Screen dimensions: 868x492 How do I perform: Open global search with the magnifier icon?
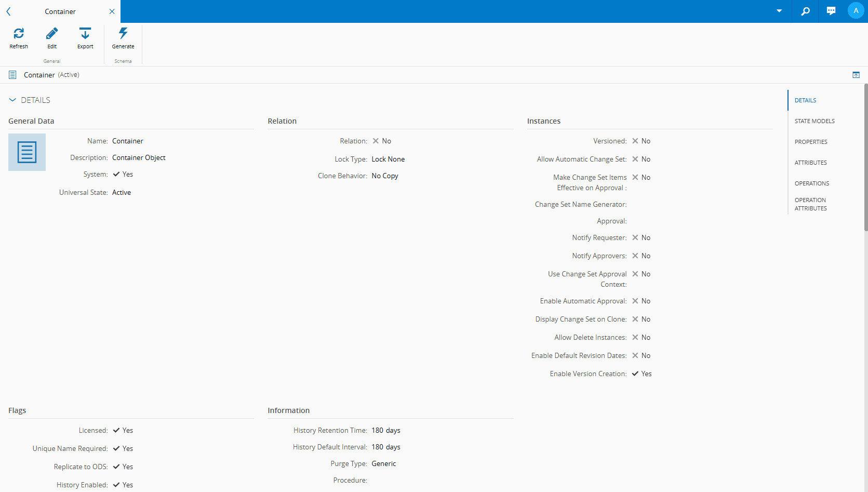point(805,10)
